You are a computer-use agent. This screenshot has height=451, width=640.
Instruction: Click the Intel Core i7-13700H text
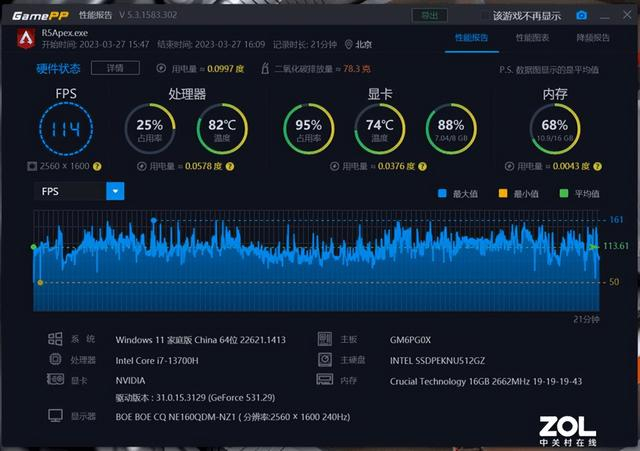[x=157, y=360]
